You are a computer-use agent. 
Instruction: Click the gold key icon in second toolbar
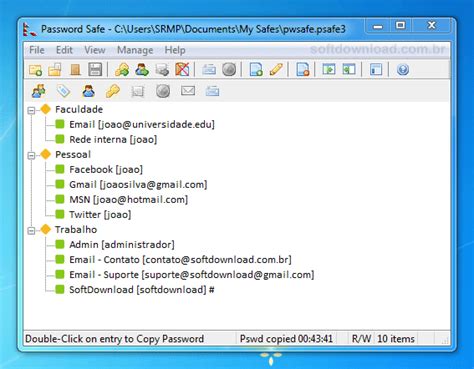[113, 91]
